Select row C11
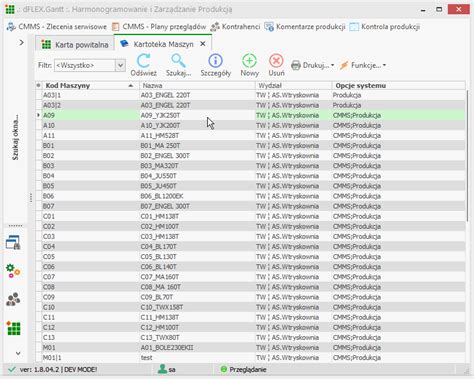 250,317
